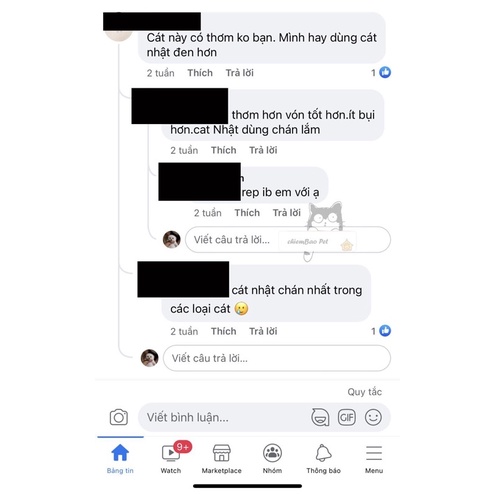The image size is (494, 494).
Task: Open the camera icon beside comment box
Action: pos(119,417)
